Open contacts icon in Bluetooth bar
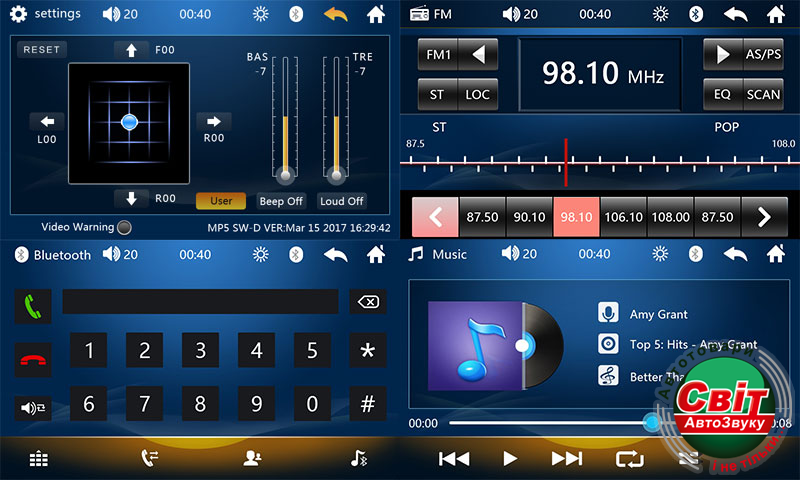 click(253, 458)
